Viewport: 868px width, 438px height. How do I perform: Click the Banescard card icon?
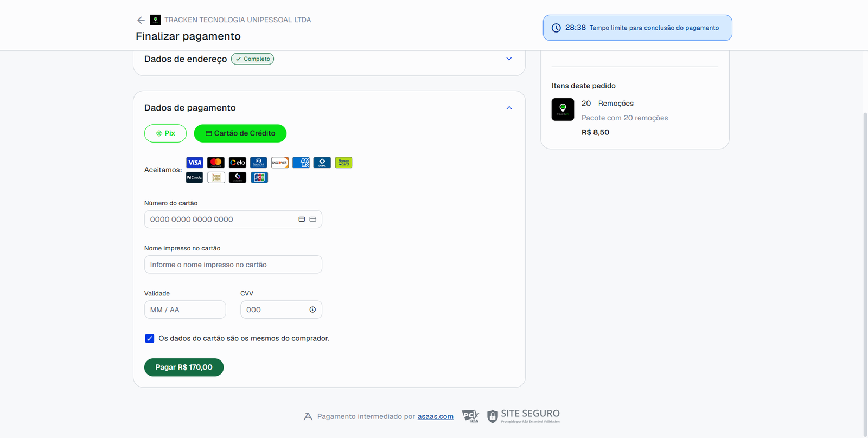[x=343, y=163]
